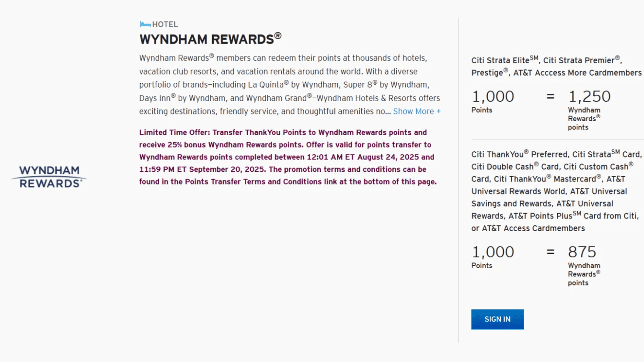This screenshot has height=362, width=644.
Task: Click the WYNDHAM REWARDS page heading
Action: pyautogui.click(x=208, y=39)
